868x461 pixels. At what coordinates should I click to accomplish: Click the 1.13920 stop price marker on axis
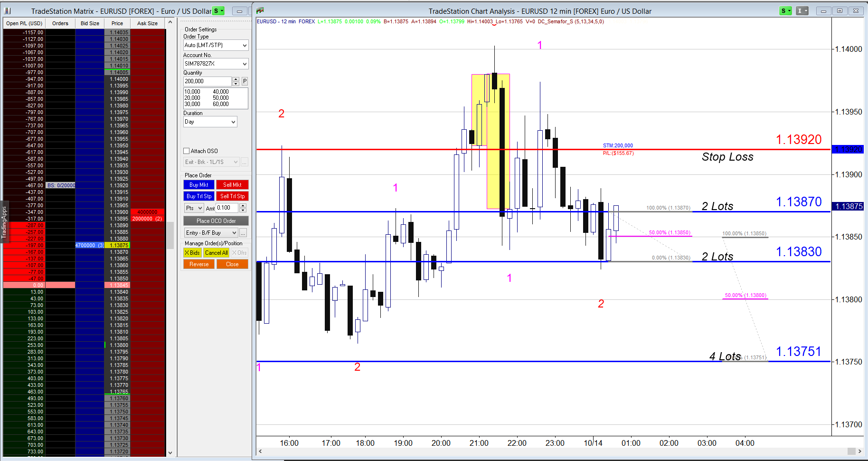click(x=849, y=149)
